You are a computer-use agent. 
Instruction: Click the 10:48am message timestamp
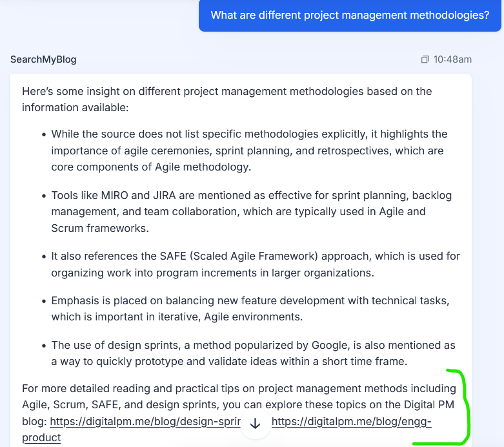(452, 59)
